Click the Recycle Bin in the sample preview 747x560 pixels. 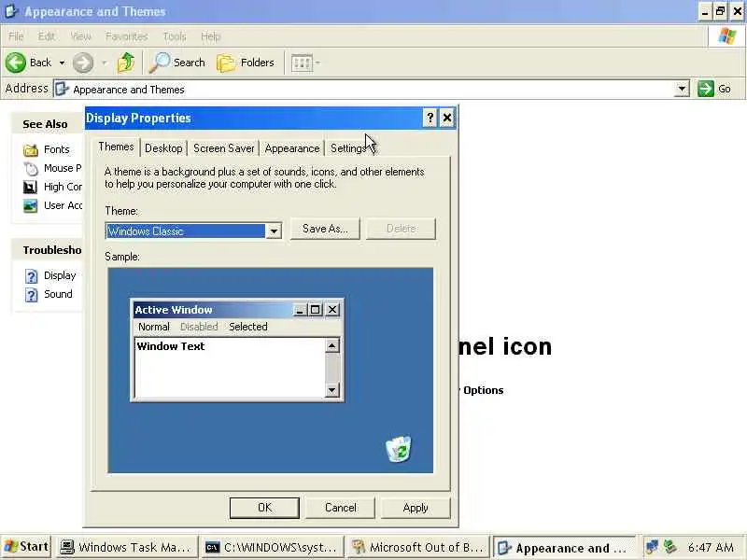coord(399,449)
